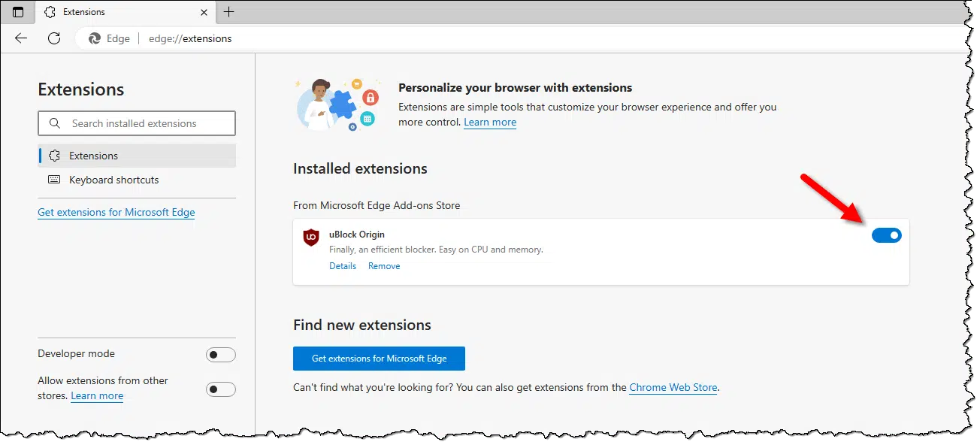
Task: Click the tab actions menu icon
Action: (x=18, y=12)
